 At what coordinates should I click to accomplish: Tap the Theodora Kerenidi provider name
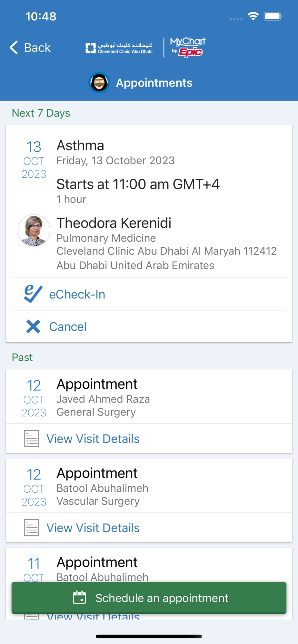click(114, 223)
